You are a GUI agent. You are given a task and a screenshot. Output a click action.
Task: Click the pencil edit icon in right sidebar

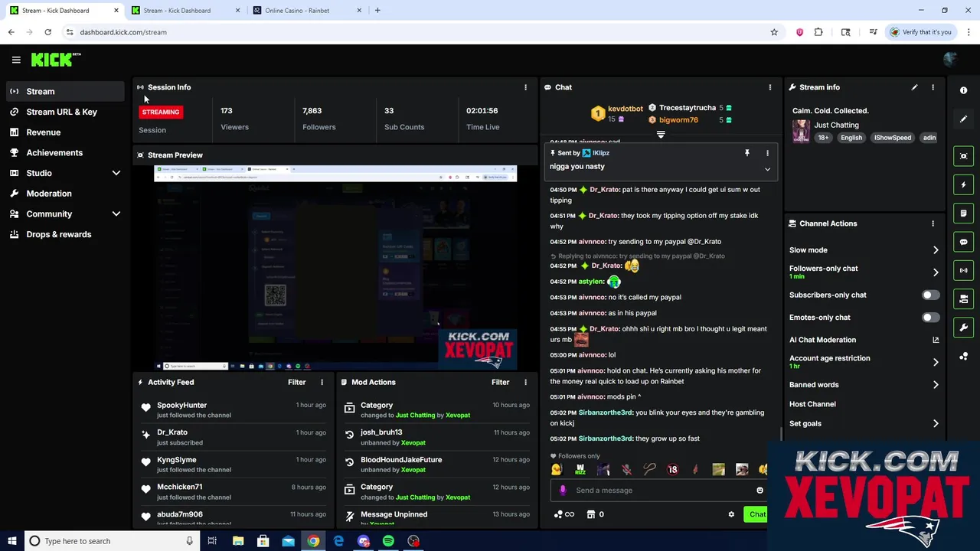[x=964, y=119]
